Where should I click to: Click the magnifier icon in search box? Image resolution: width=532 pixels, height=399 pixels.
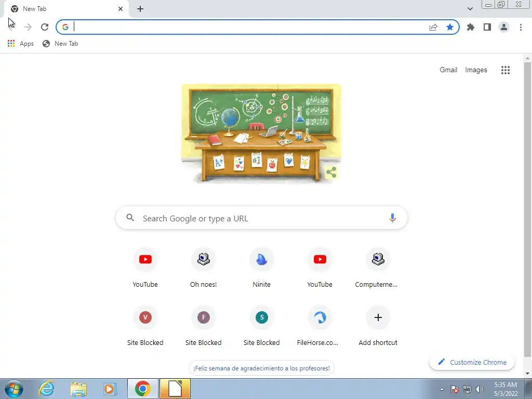pyautogui.click(x=130, y=218)
